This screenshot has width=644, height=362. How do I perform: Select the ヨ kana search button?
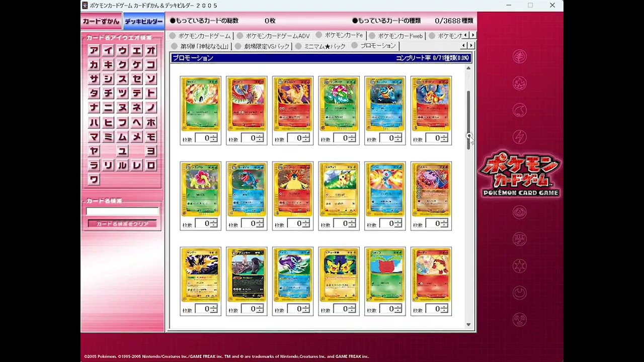coord(151,151)
